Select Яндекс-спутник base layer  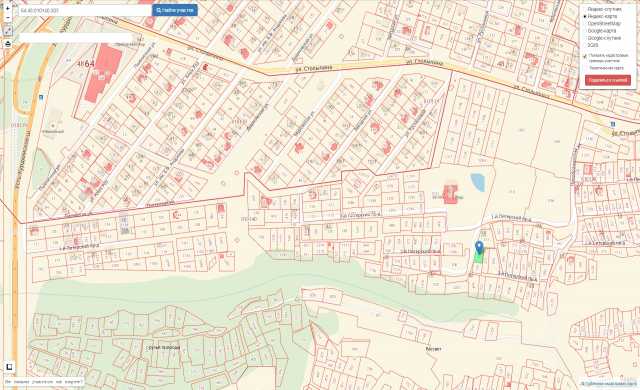tap(604, 9)
